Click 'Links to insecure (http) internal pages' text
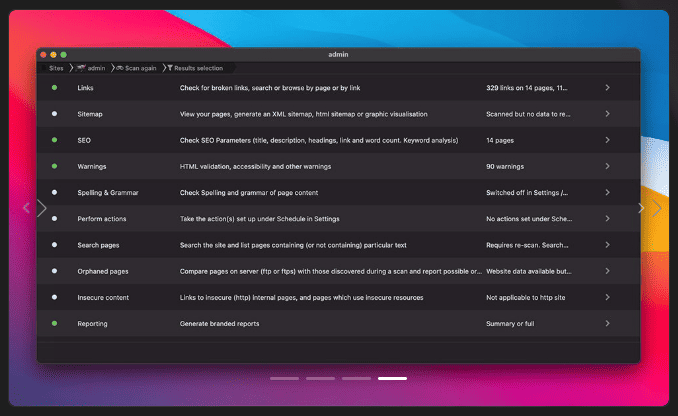 [301, 298]
